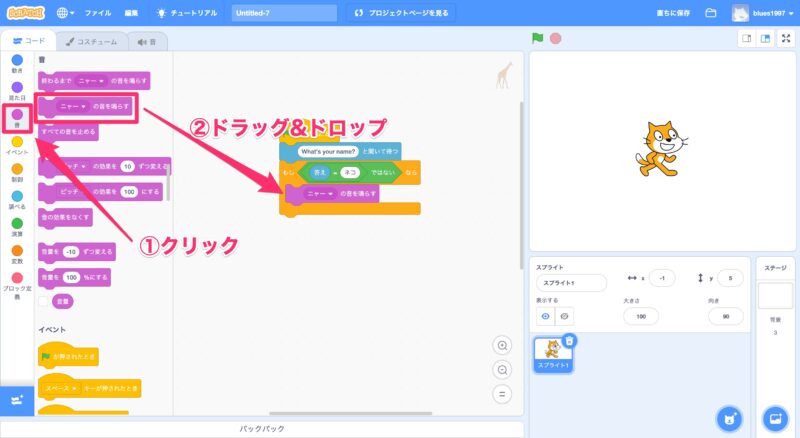800x438 pixels.
Task: Click the green flag to start project
Action: 538,39
